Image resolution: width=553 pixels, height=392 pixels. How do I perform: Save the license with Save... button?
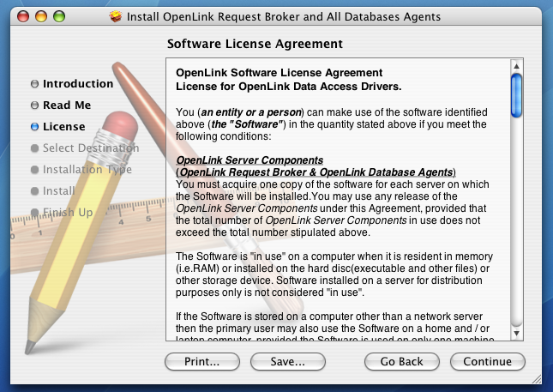pyautogui.click(x=287, y=362)
